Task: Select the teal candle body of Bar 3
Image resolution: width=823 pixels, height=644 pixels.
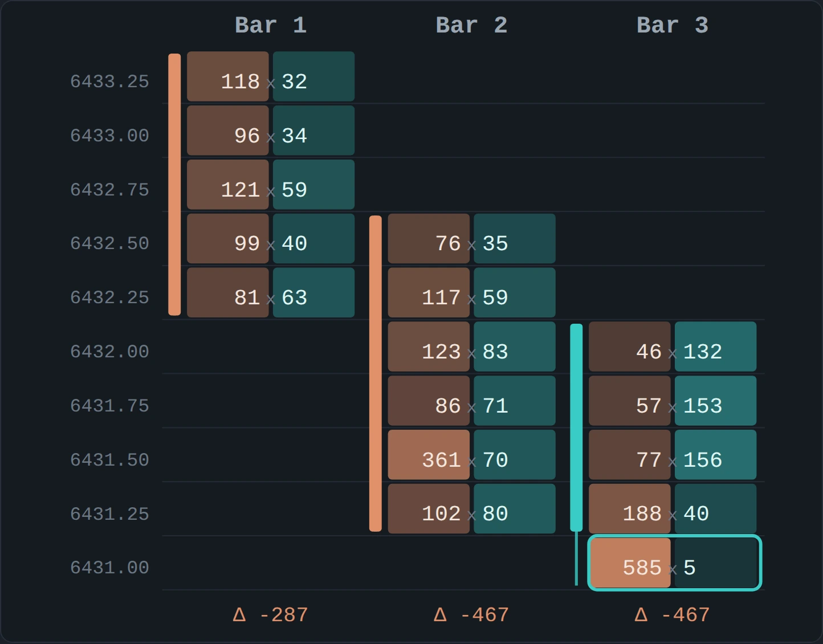Action: 576,427
